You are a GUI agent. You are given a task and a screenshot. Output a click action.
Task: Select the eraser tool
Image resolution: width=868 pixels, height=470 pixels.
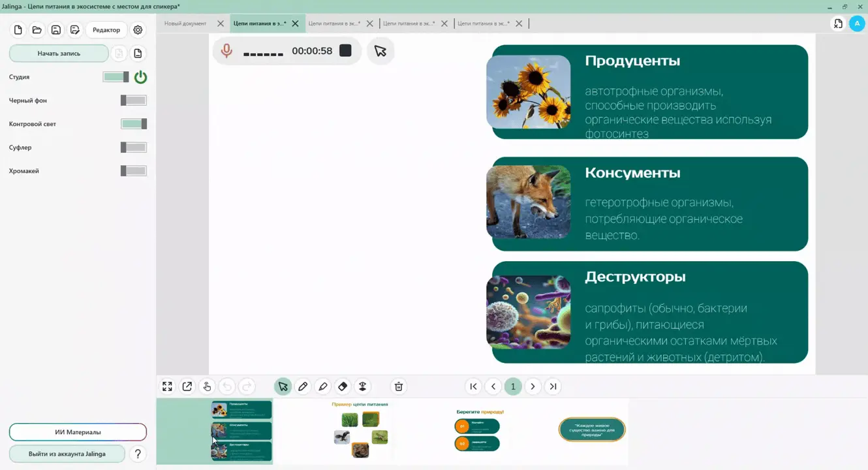click(343, 386)
